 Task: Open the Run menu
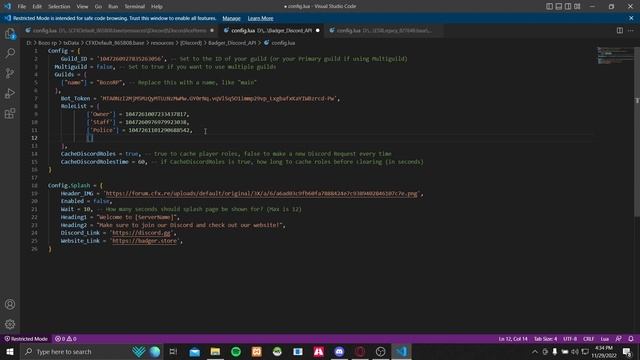click(x=113, y=7)
